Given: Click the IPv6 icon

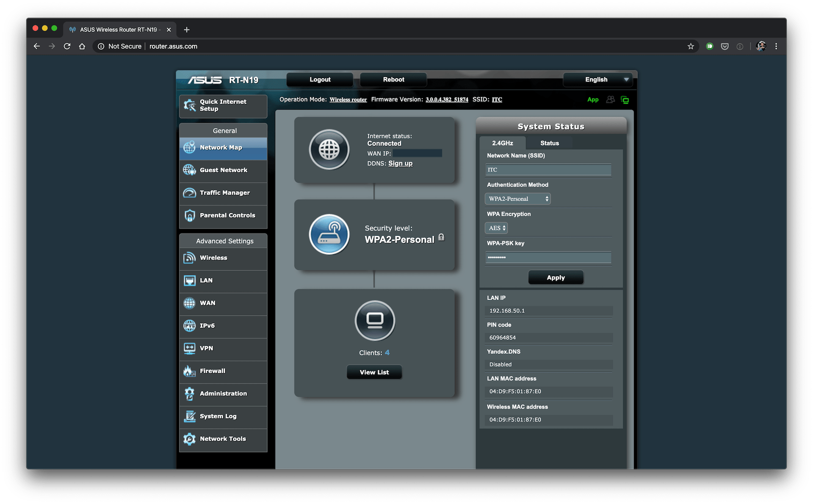Looking at the screenshot, I should click(189, 325).
